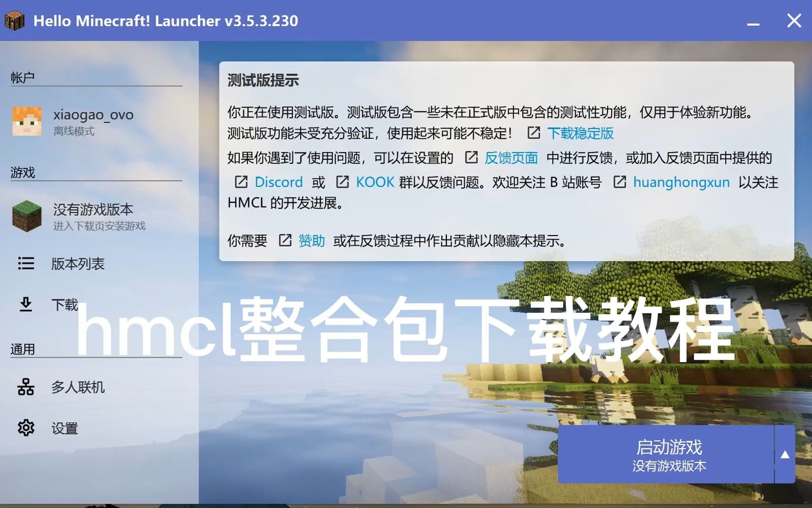
Task: Click the 下载稳定版 link
Action: coord(580,133)
